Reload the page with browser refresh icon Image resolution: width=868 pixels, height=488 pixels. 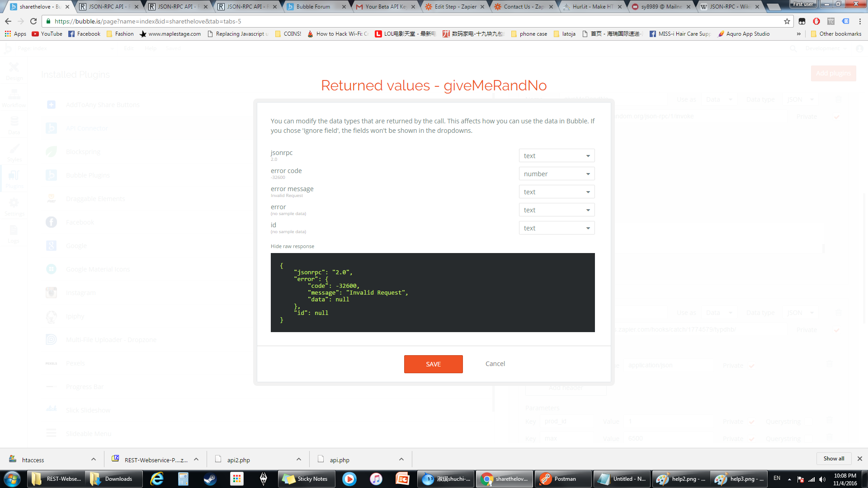click(33, 21)
